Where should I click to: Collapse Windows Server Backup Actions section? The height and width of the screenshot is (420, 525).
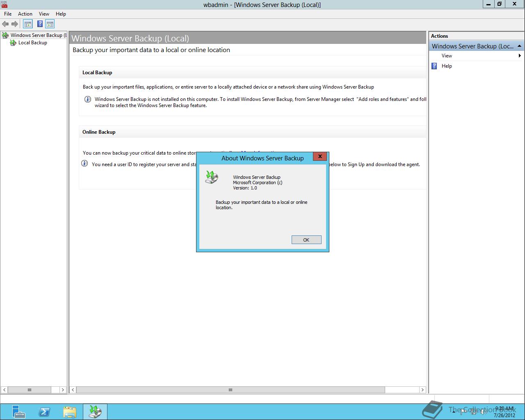coord(519,46)
